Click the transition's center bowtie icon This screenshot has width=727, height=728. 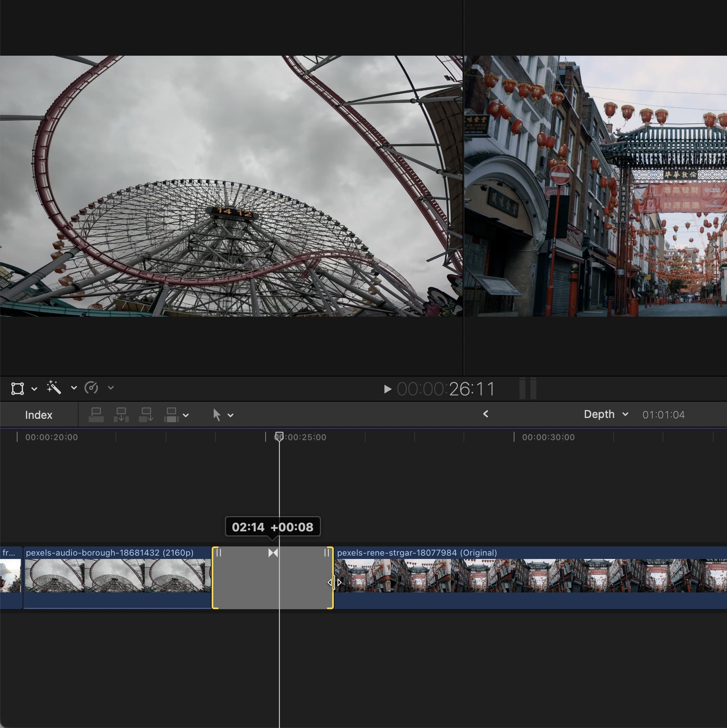[x=273, y=553]
